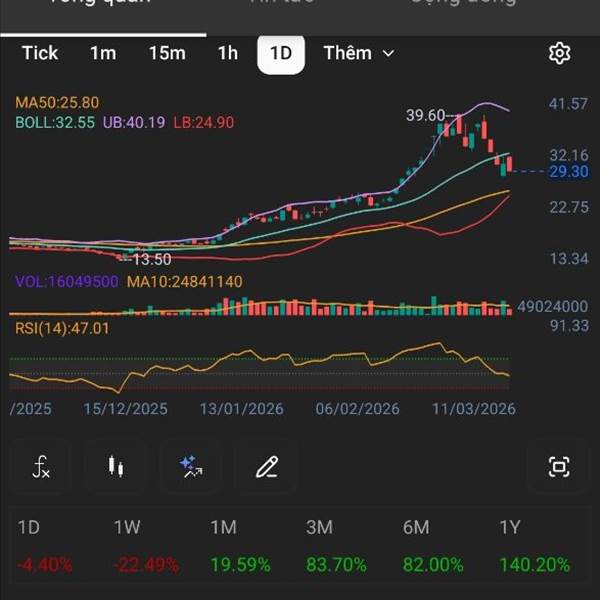Image resolution: width=600 pixels, height=600 pixels.
Task: Click the LB:24.90 lower band label
Action: (x=204, y=122)
